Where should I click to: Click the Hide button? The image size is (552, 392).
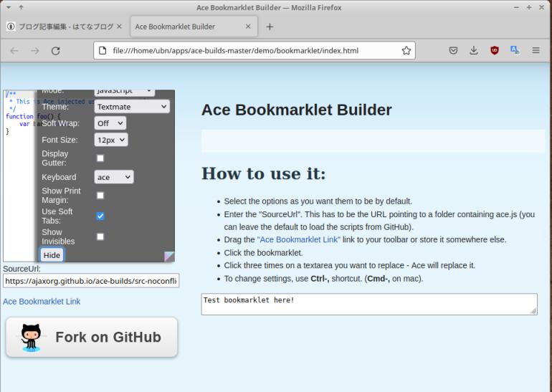pos(52,255)
